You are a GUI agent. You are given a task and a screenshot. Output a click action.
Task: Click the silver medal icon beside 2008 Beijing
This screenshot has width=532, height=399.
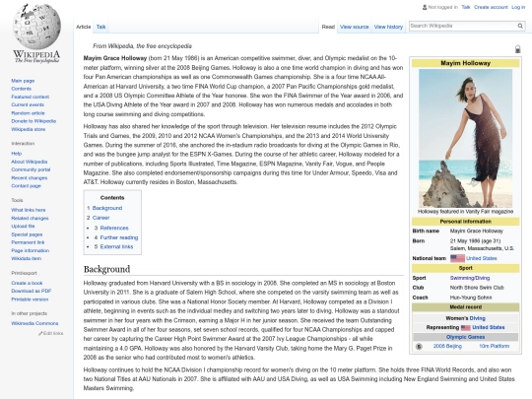(419, 347)
